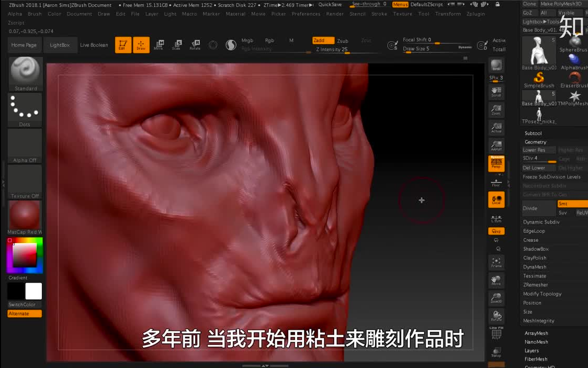This screenshot has width=588, height=368.
Task: Toggle the Floor grid display
Action: pos(495,181)
